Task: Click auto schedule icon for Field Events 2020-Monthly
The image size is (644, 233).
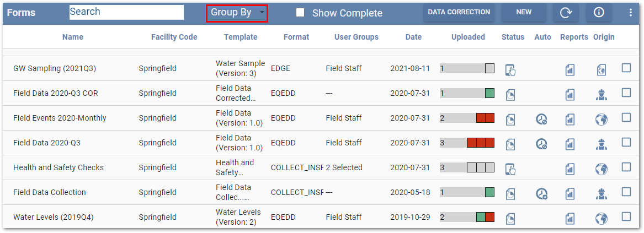Action: 541,119
